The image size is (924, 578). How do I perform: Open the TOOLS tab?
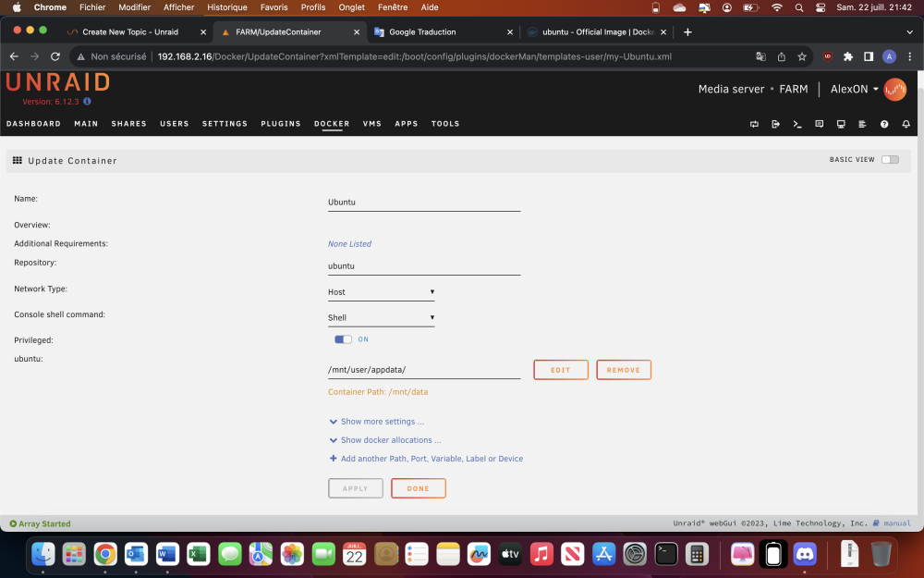point(445,124)
